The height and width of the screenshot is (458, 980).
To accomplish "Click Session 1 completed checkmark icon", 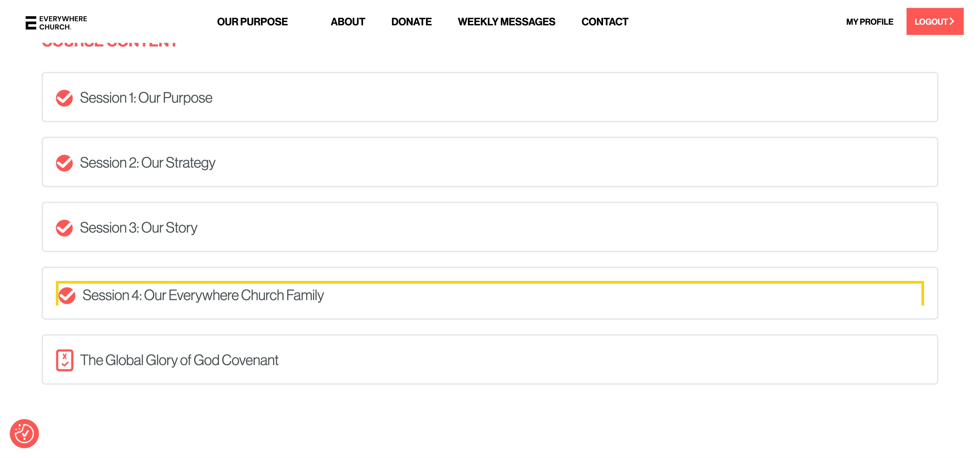I will pyautogui.click(x=64, y=98).
